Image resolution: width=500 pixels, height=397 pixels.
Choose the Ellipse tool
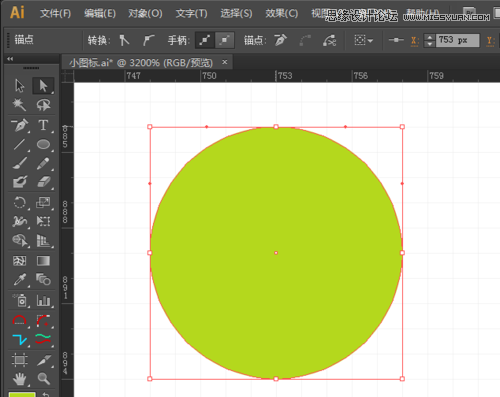(x=43, y=144)
